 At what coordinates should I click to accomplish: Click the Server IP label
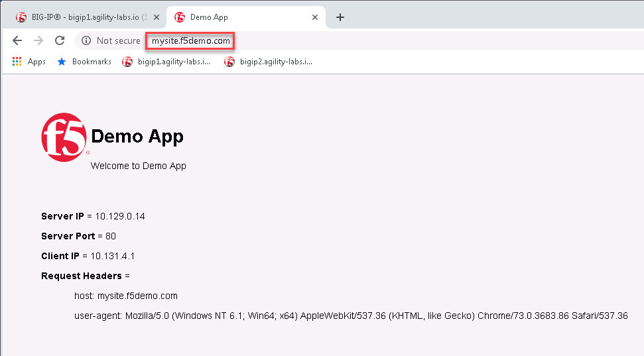tap(62, 216)
